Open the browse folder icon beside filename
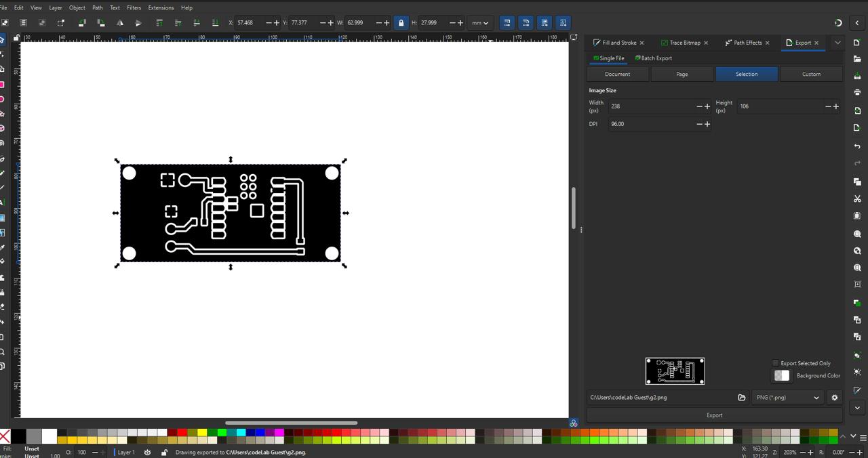The width and height of the screenshot is (868, 458). 742,398
